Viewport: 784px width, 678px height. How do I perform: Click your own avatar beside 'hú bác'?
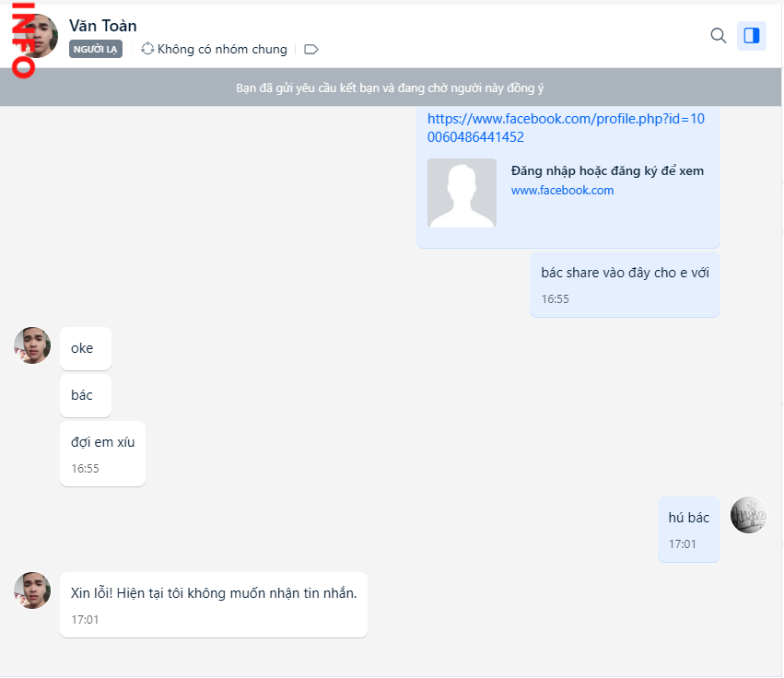748,515
